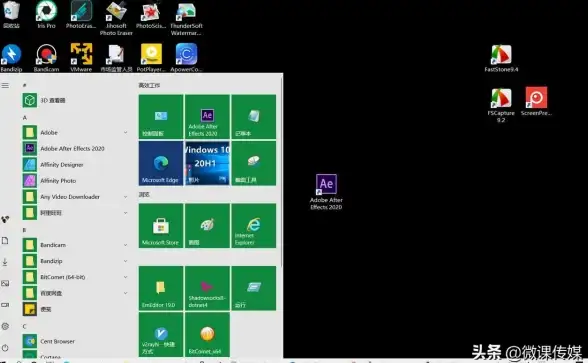Screen dimensions: 588x363
Task: Jump to letter B section header
Action: coord(24,230)
